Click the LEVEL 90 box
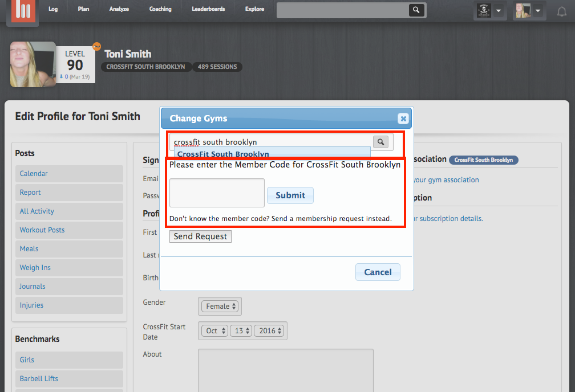575x392 pixels. click(x=75, y=65)
